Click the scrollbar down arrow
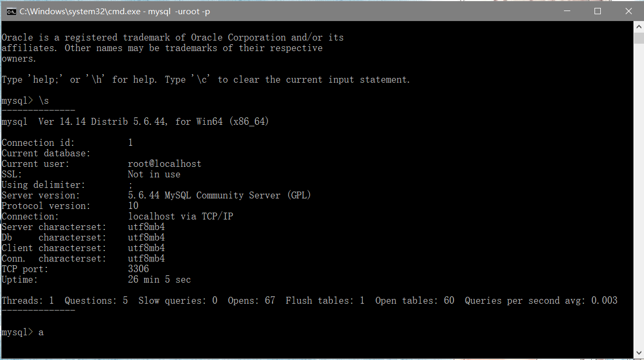The height and width of the screenshot is (360, 644). click(x=638, y=352)
